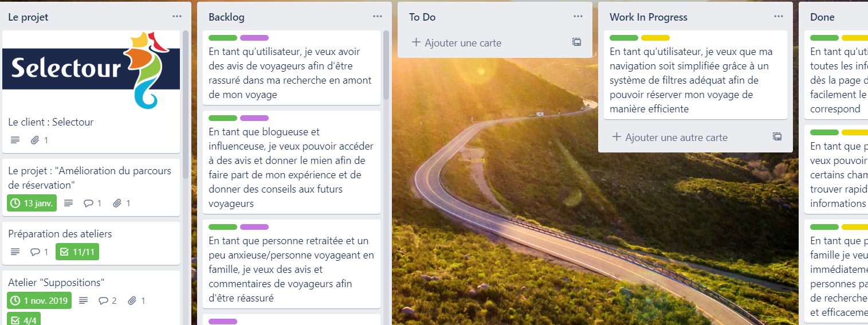This screenshot has width=868, height=325.
Task: Click comment icon on Amélioration du parcours card
Action: (x=88, y=203)
